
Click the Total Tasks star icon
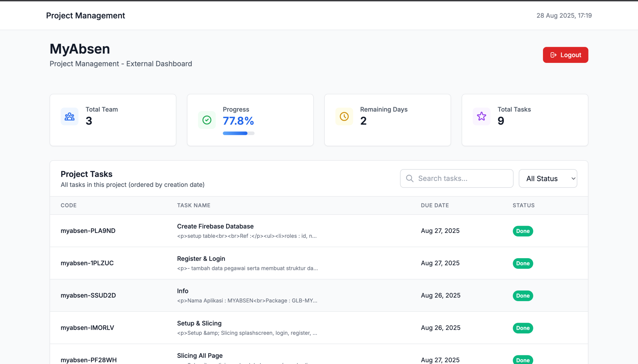[482, 116]
